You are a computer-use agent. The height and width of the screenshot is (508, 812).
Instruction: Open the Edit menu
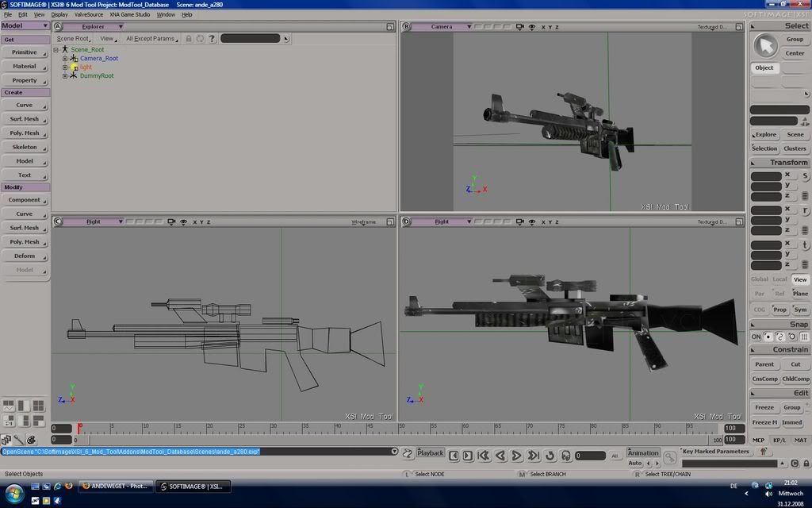[23, 14]
